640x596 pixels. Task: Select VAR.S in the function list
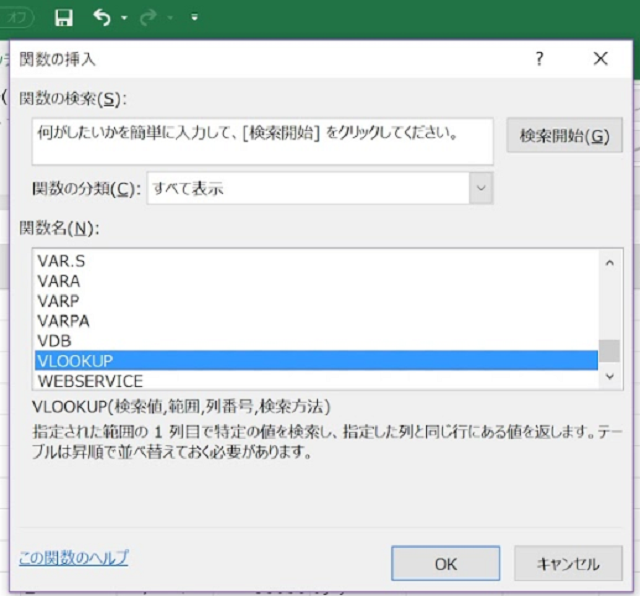pos(61,261)
